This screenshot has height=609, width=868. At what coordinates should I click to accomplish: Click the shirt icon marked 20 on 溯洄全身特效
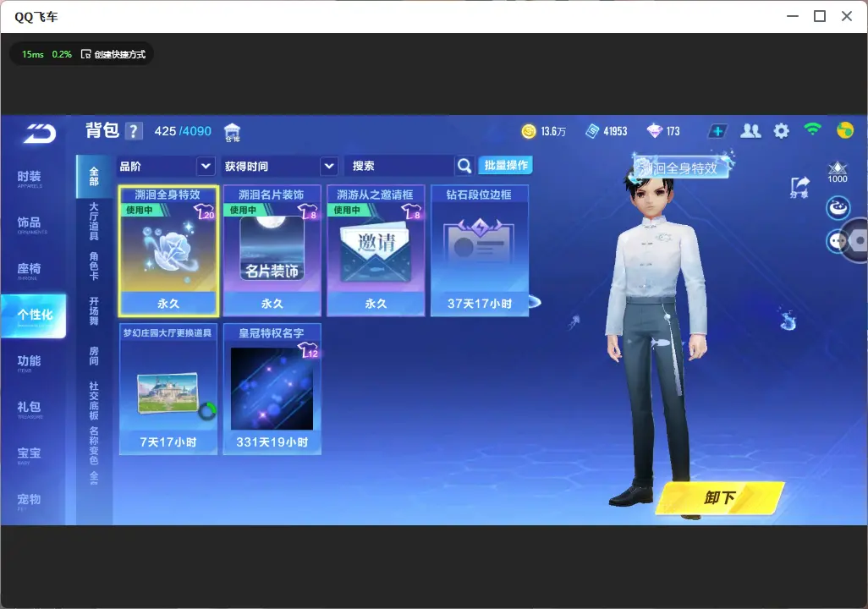204,211
